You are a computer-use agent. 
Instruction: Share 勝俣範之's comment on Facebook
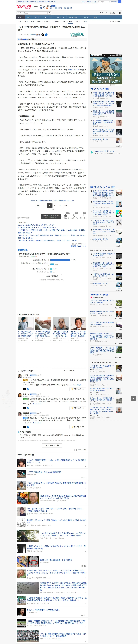click(28, 427)
